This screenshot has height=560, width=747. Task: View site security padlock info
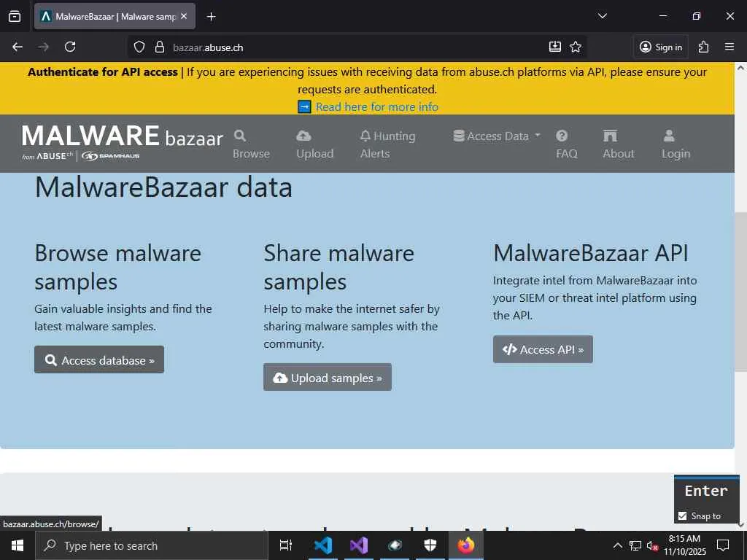tap(160, 47)
